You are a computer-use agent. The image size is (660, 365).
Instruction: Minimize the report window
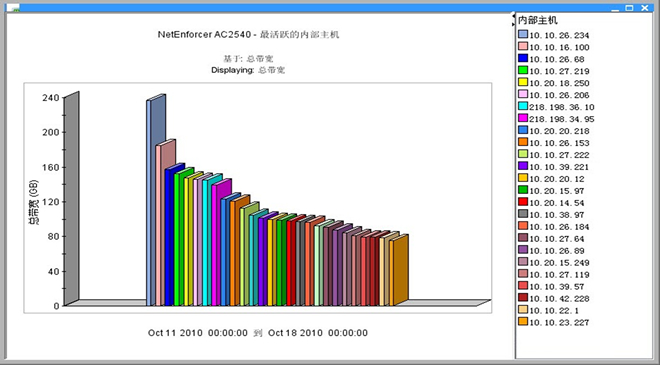coord(615,8)
